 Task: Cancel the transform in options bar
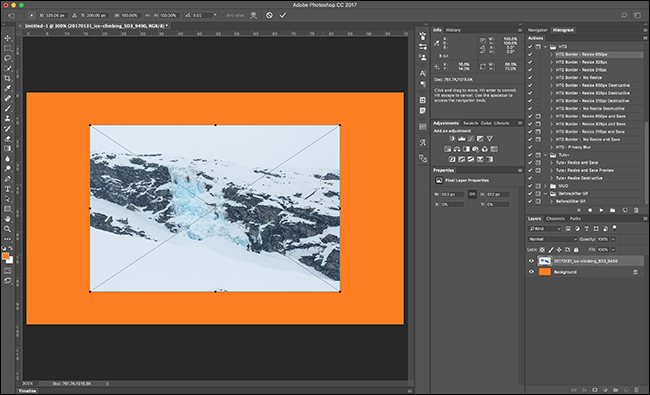[269, 15]
